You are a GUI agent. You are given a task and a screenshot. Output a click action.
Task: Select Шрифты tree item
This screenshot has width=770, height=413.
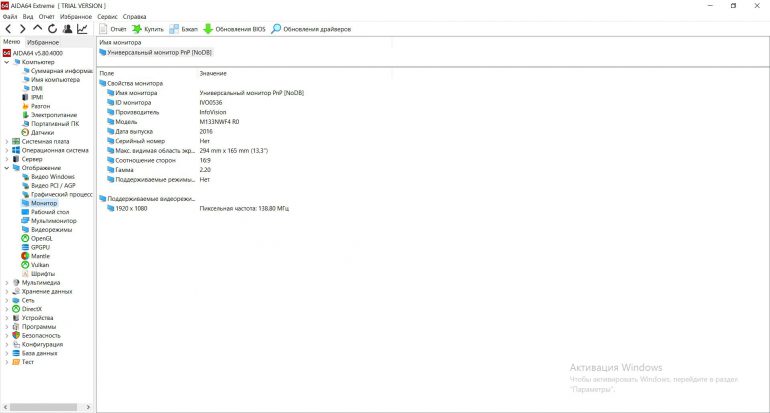click(39, 274)
